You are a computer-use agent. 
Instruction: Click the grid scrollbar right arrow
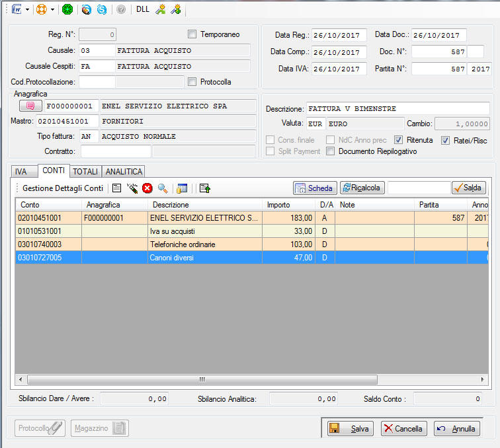click(x=482, y=379)
